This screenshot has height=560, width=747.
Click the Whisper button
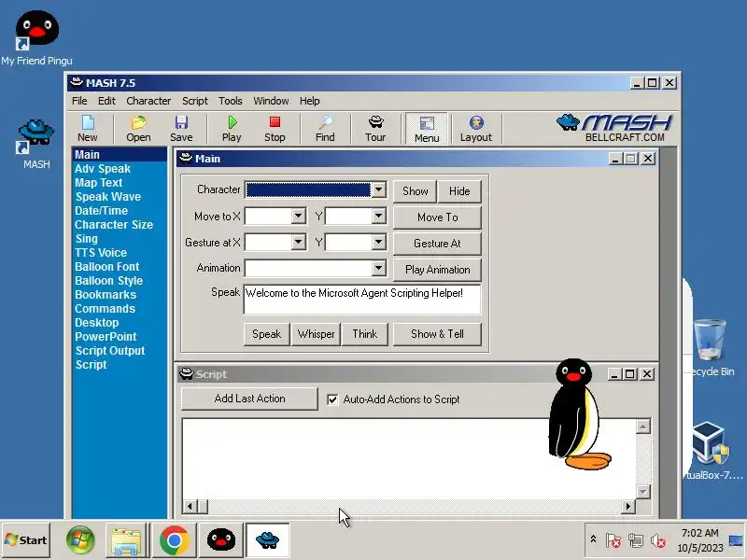coord(316,334)
